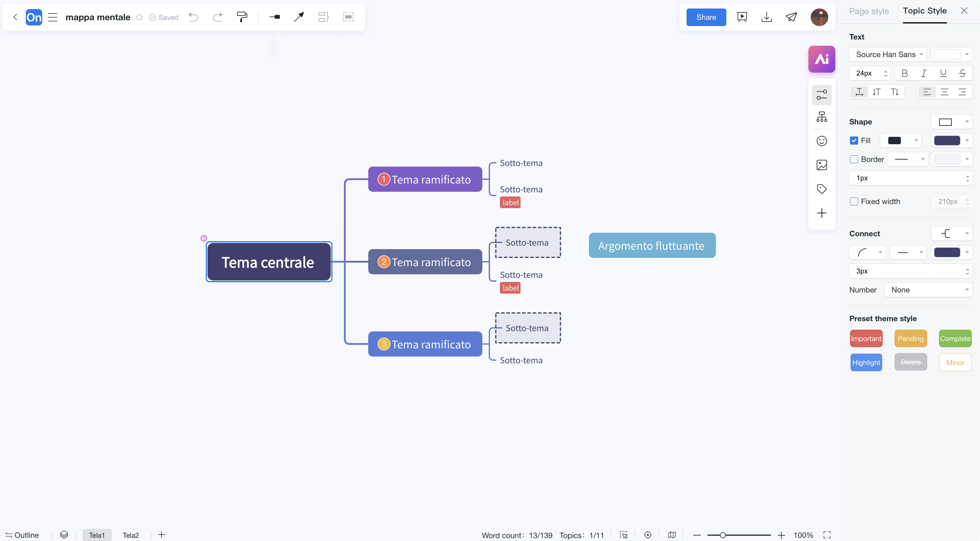Click the zoom slider handle
This screenshot has height=541, width=980.
tap(723, 535)
